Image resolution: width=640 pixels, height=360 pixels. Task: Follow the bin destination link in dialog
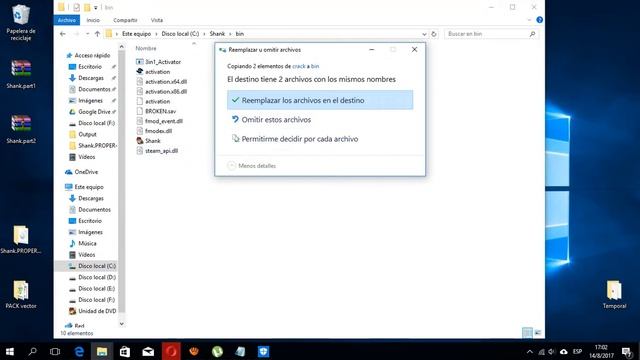(315, 66)
